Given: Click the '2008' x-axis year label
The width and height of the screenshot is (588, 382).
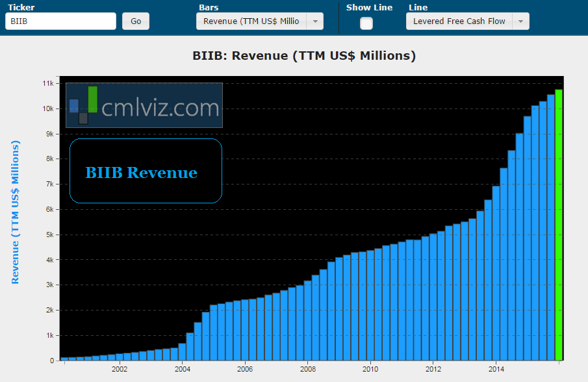Looking at the screenshot, I should [308, 369].
